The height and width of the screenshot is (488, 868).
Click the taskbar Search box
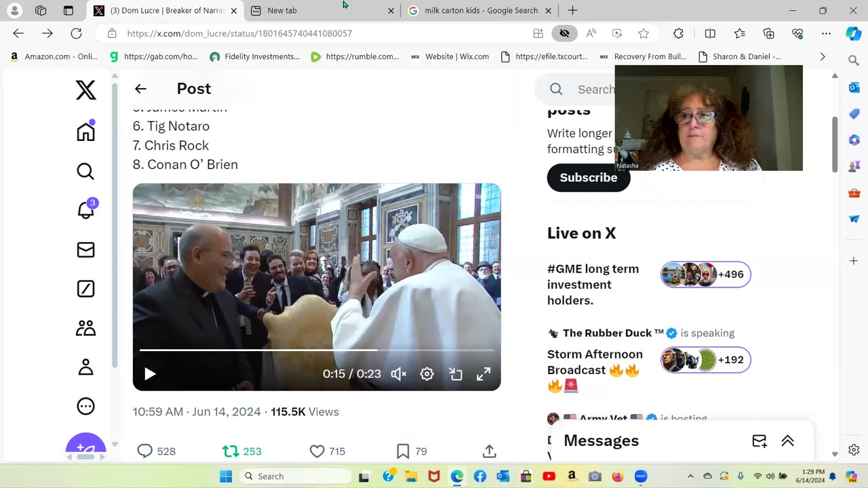point(297,476)
